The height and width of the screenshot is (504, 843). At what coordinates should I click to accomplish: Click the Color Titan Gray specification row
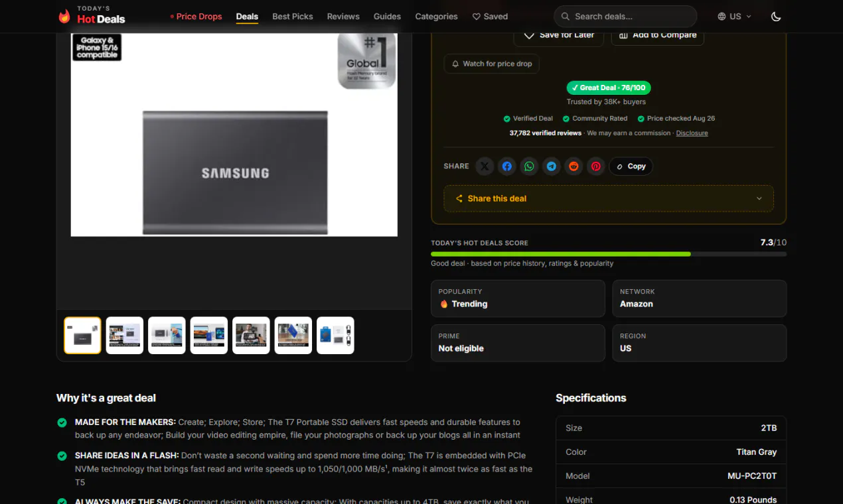tap(671, 452)
